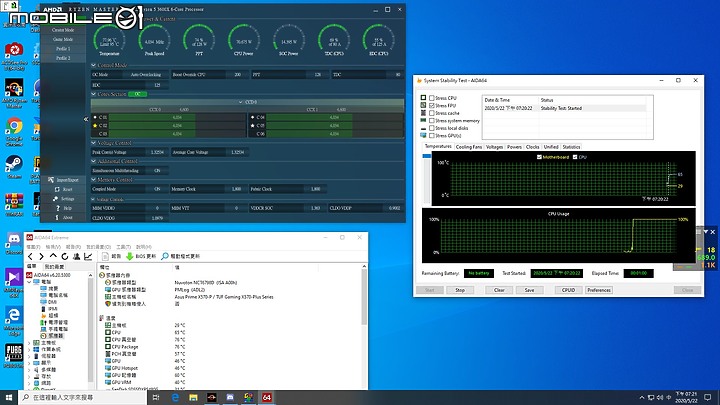The width and height of the screenshot is (720, 405).
Task: Click Preferences button in stability test
Action: coord(599,290)
